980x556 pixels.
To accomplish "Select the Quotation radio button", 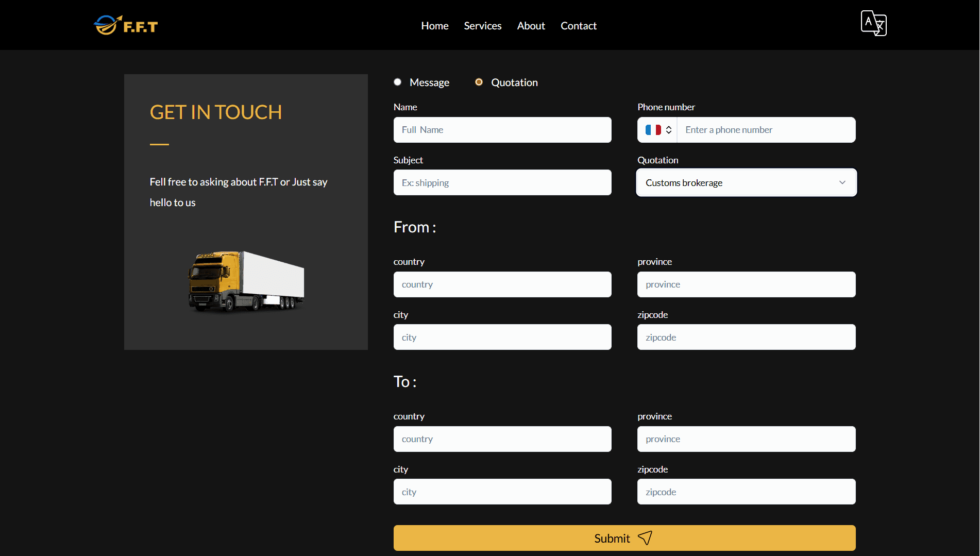I will click(479, 82).
